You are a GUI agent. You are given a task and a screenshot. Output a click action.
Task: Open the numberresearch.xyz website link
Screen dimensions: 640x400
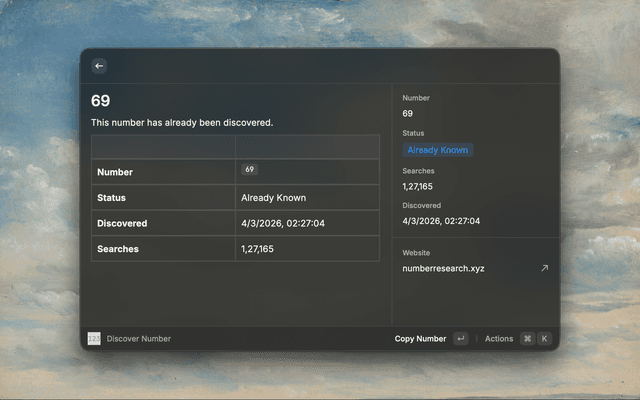click(443, 268)
